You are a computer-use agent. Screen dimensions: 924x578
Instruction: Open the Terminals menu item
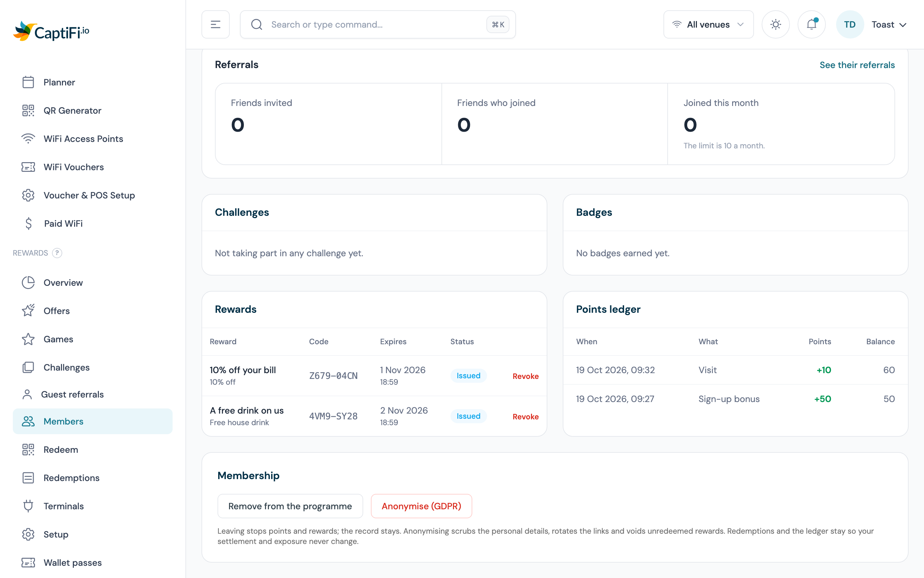coord(93,506)
